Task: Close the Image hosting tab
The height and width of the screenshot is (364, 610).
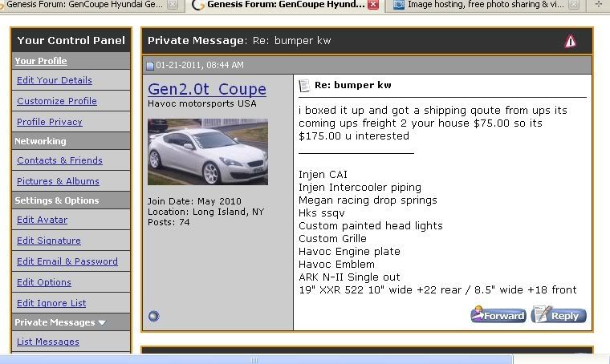Action: [x=574, y=5]
